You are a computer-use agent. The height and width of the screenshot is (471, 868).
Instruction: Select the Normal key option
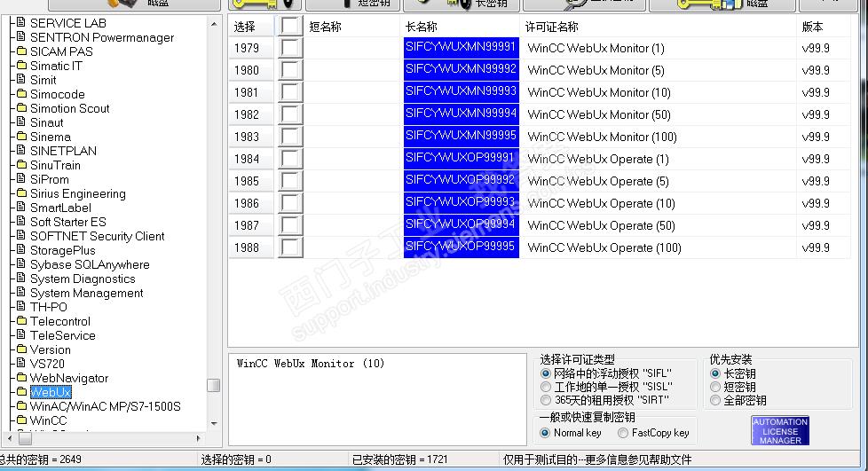[545, 433]
